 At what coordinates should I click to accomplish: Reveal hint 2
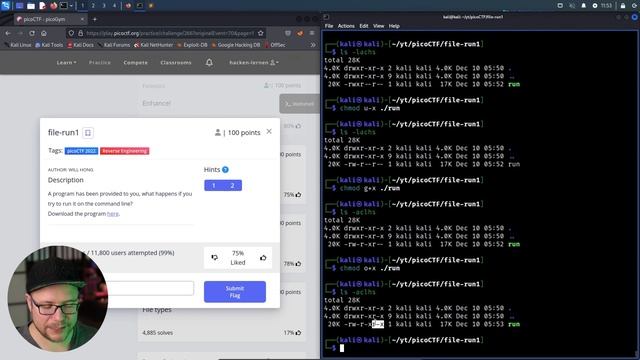point(232,186)
